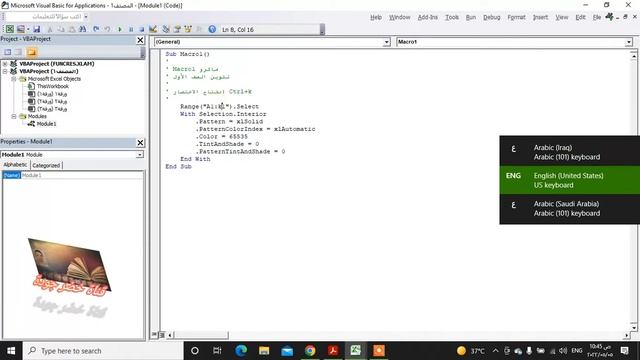Click the (Name) property row

[x=73, y=175]
